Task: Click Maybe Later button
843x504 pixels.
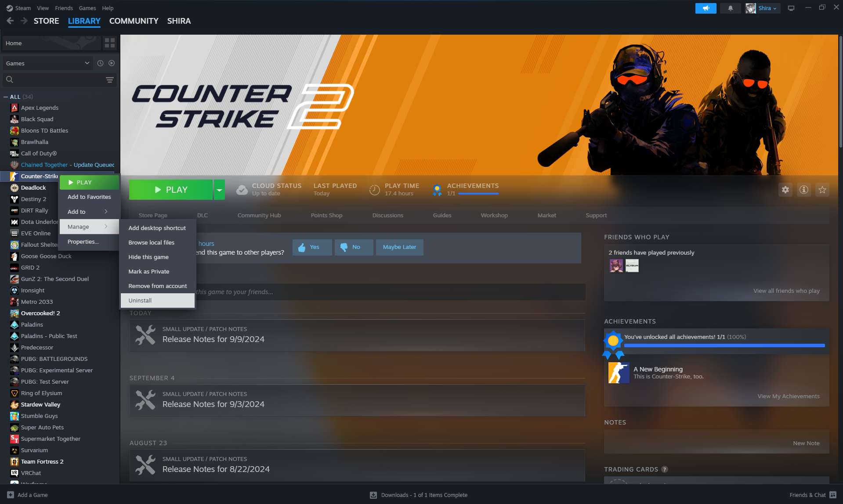Action: pos(399,247)
